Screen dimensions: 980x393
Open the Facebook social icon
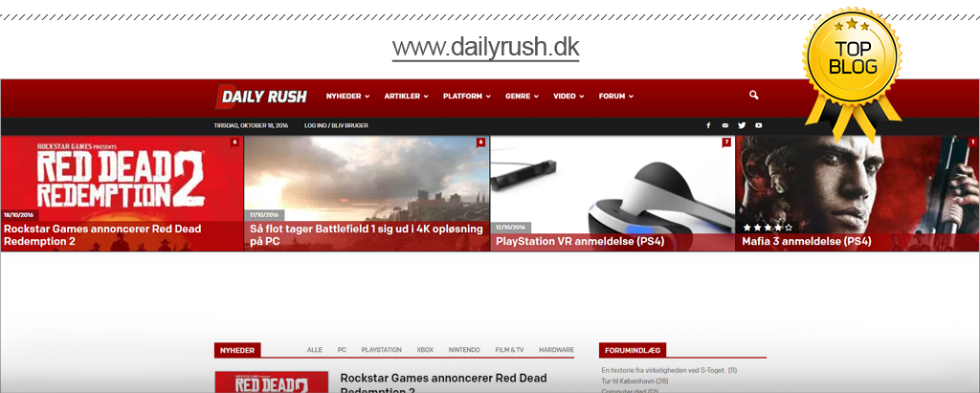(x=708, y=125)
